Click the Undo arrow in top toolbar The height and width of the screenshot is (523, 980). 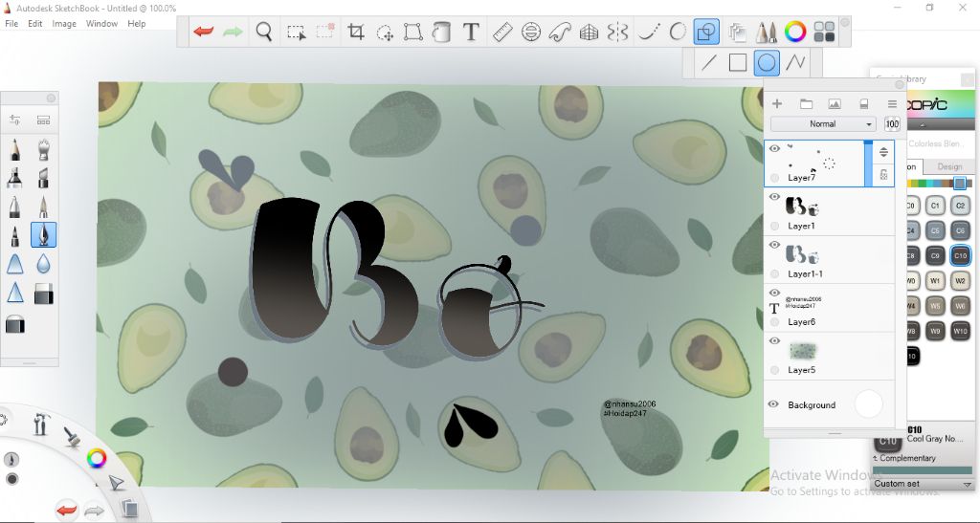pos(204,32)
